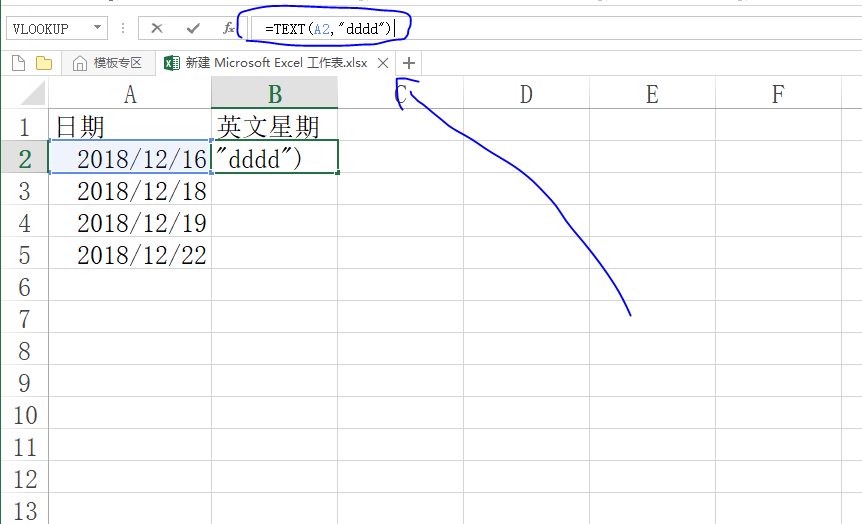Select row 6 header

[x=24, y=286]
